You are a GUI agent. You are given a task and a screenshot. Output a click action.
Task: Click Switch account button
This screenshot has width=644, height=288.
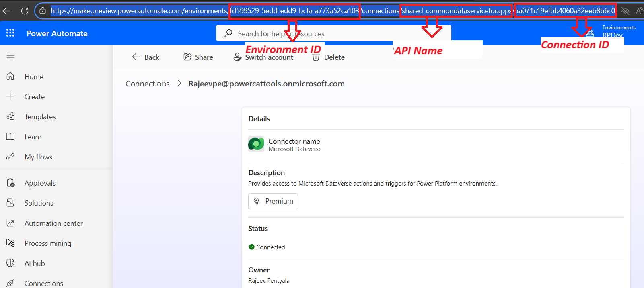263,57
